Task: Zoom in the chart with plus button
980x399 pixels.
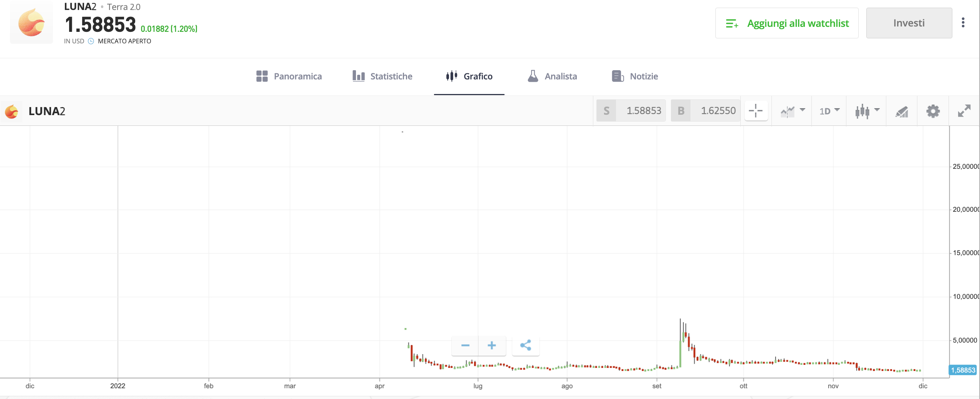Action: (492, 345)
